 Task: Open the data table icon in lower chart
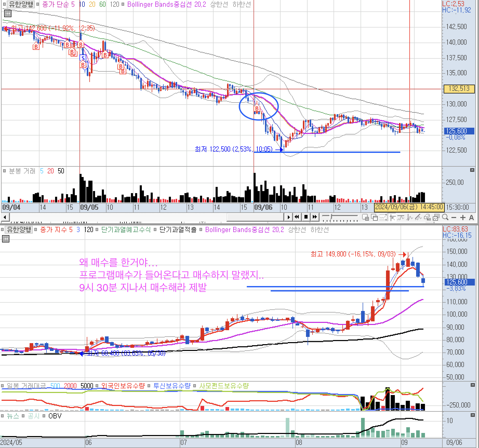click(x=6, y=239)
